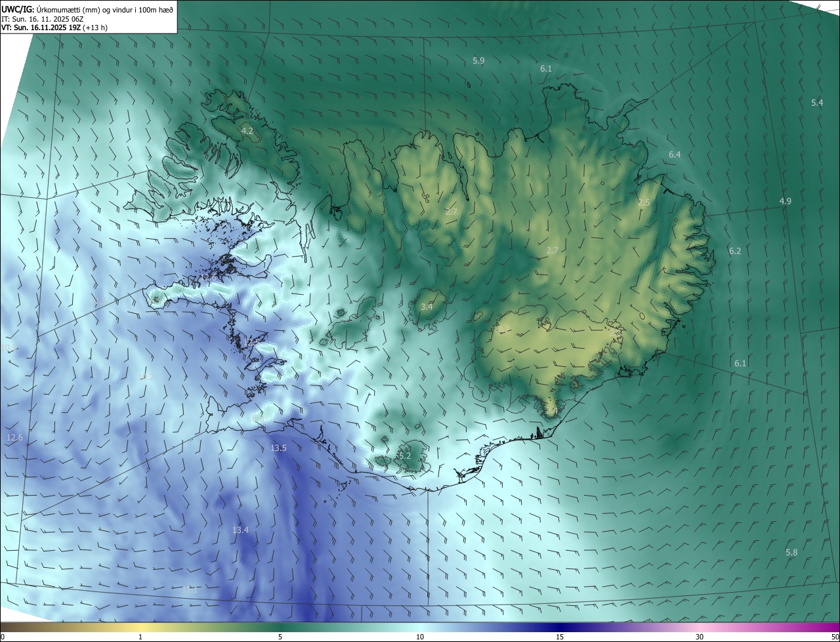The width and height of the screenshot is (840, 642).
Task: Click the colorbar tick label 30
Action: [x=700, y=637]
